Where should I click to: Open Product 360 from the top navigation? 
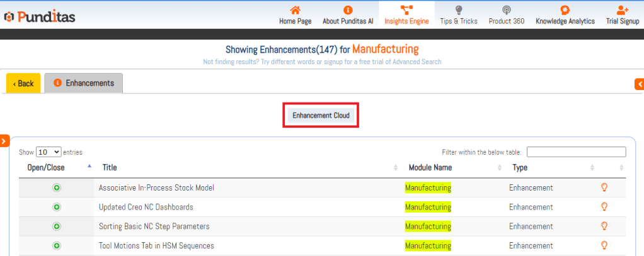coord(506,15)
